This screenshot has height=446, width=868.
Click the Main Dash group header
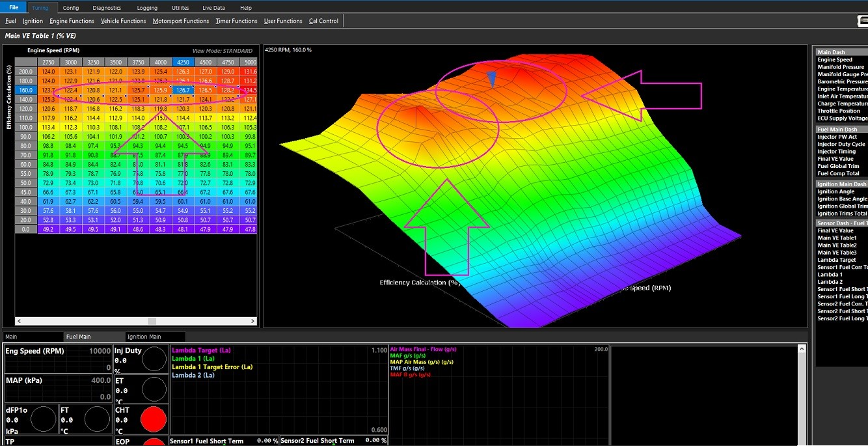click(x=841, y=52)
